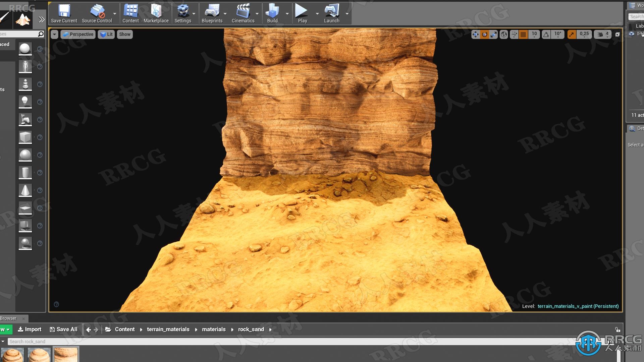
Task: Click the Launch toolbar icon
Action: point(332,13)
